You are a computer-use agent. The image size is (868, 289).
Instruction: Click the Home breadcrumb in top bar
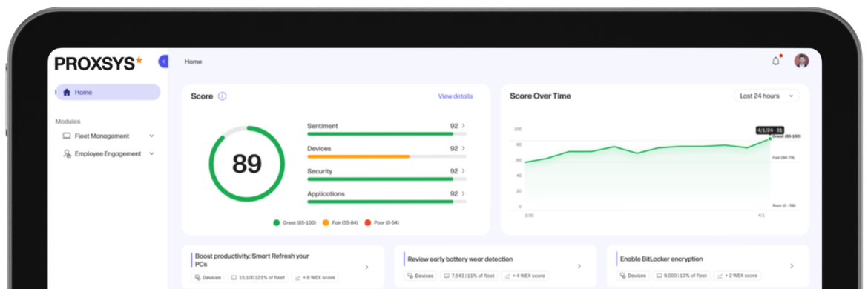[x=193, y=62]
